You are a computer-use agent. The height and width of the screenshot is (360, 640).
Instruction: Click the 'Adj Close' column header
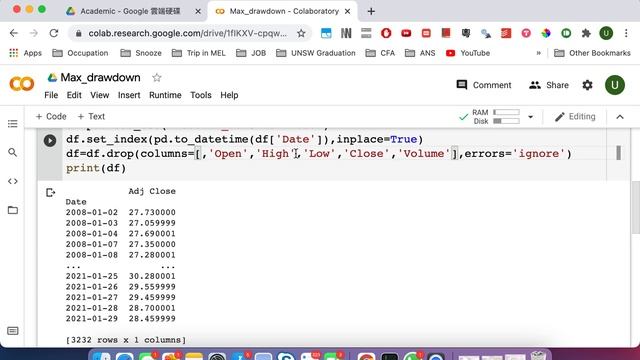pos(152,191)
